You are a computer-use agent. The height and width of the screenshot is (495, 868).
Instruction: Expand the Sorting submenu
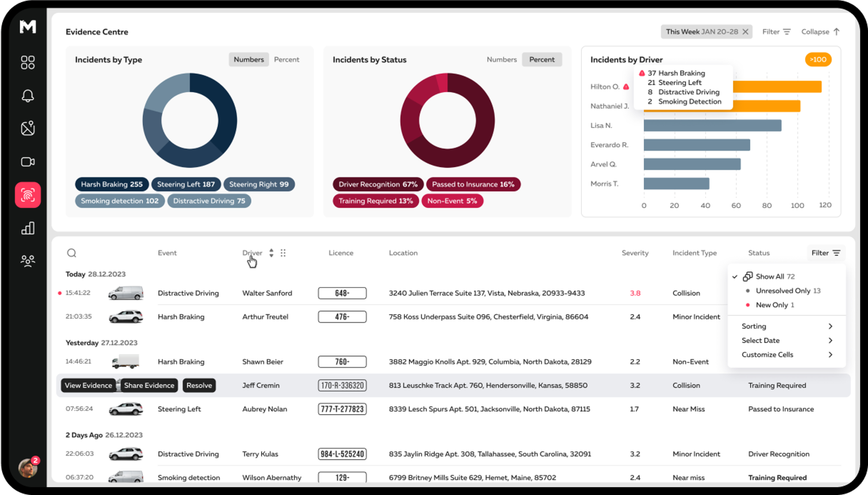click(786, 326)
